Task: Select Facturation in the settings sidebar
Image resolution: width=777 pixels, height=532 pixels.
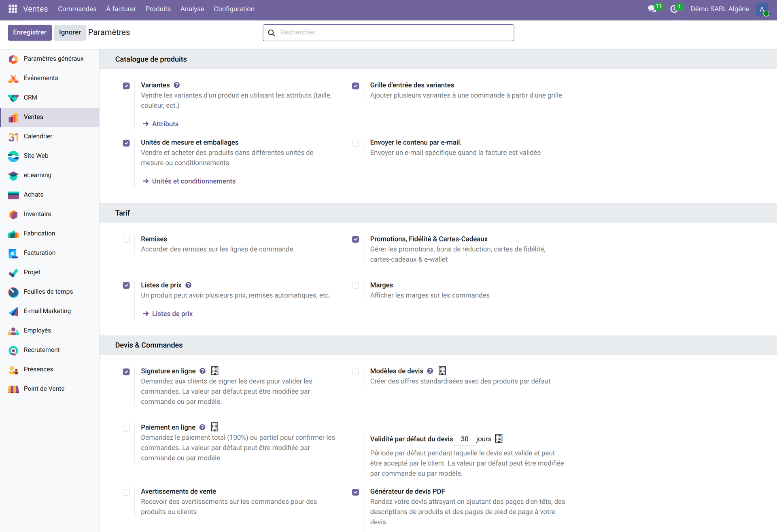Action: (x=49, y=253)
